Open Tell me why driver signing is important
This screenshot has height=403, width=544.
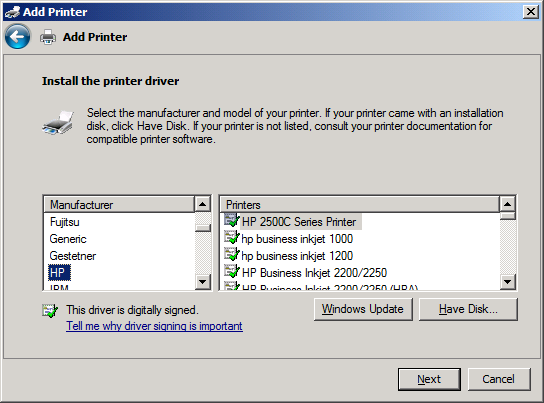pos(154,326)
